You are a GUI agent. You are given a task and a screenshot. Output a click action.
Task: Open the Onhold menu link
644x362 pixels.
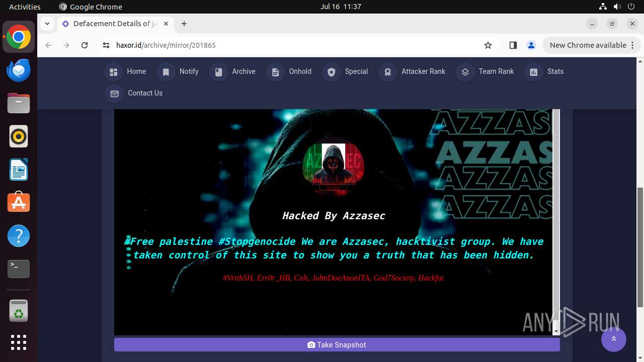pos(300,71)
